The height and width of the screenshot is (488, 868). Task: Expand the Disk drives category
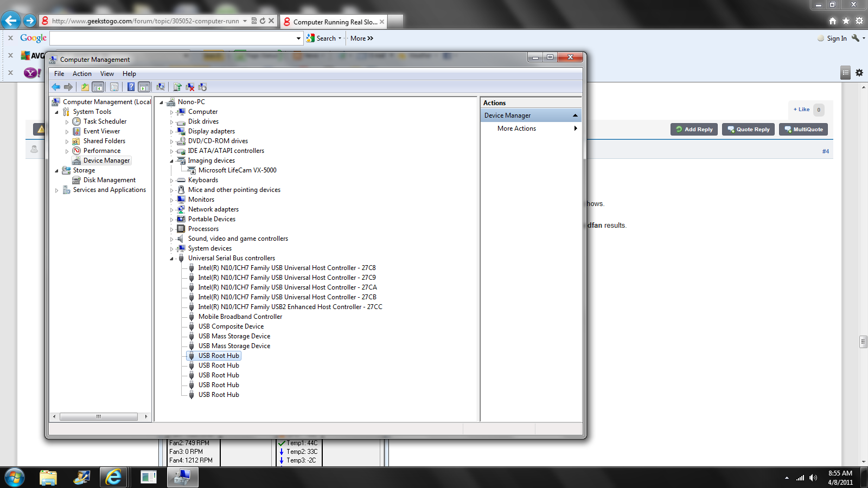click(x=171, y=122)
